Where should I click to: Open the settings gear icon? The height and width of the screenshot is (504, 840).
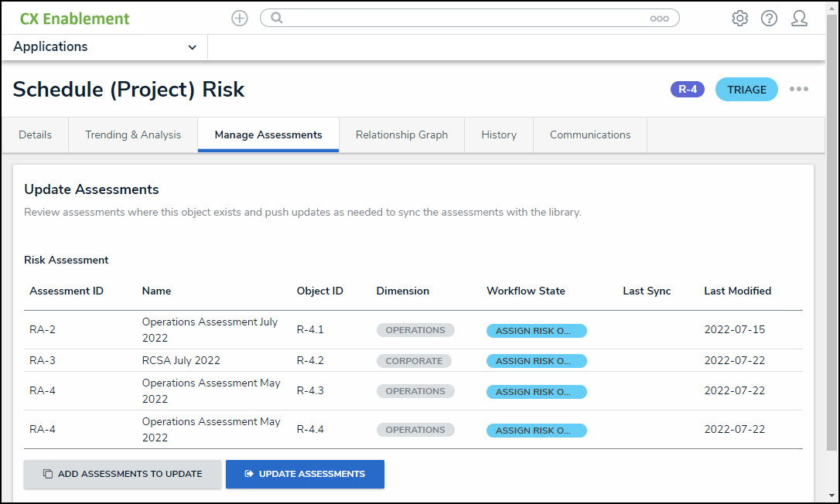[739, 19]
